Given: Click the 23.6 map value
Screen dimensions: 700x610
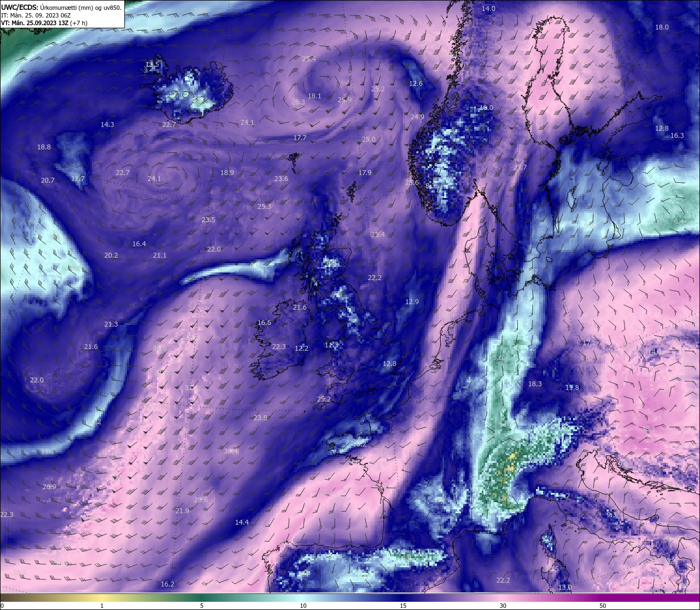Looking at the screenshot, I should [x=281, y=178].
